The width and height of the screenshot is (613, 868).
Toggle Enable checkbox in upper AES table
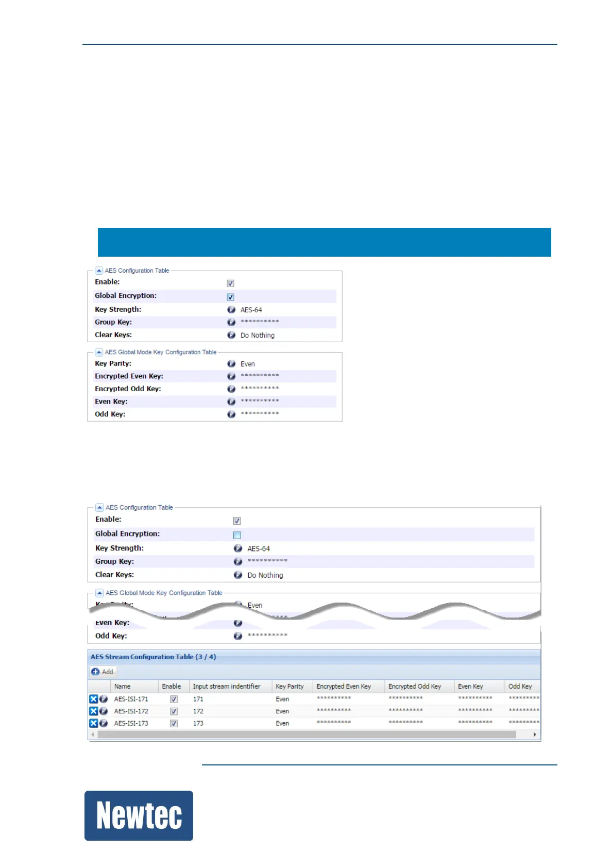[231, 283]
